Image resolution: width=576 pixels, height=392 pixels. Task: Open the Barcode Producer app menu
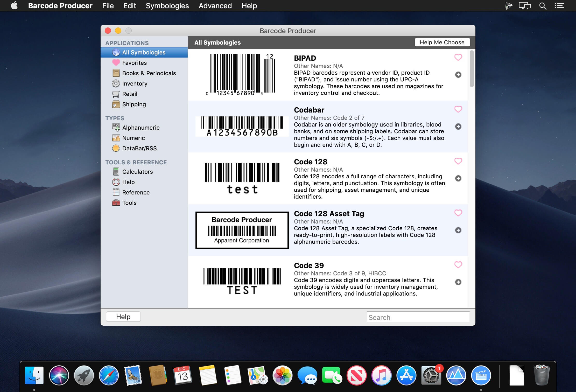60,6
